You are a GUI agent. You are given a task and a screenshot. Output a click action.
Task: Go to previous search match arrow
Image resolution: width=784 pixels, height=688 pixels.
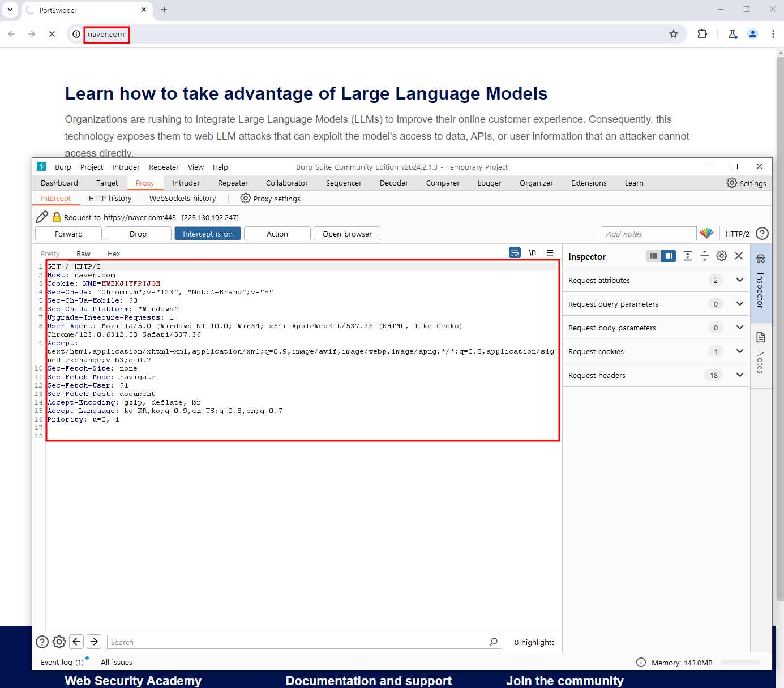(x=76, y=642)
